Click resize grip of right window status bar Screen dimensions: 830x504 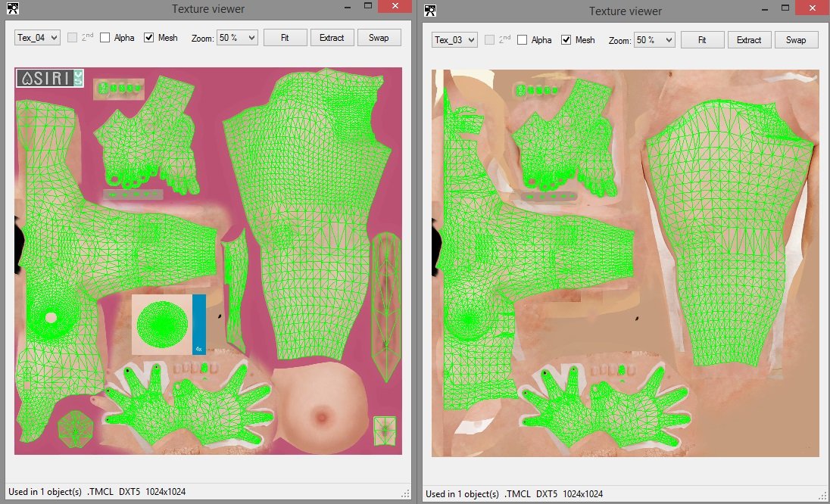pos(823,496)
